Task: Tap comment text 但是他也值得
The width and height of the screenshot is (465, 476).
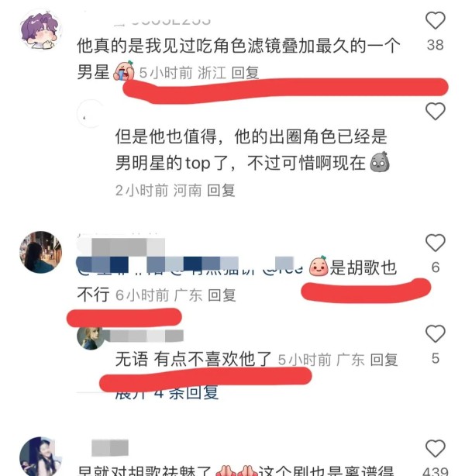Action: 166,136
